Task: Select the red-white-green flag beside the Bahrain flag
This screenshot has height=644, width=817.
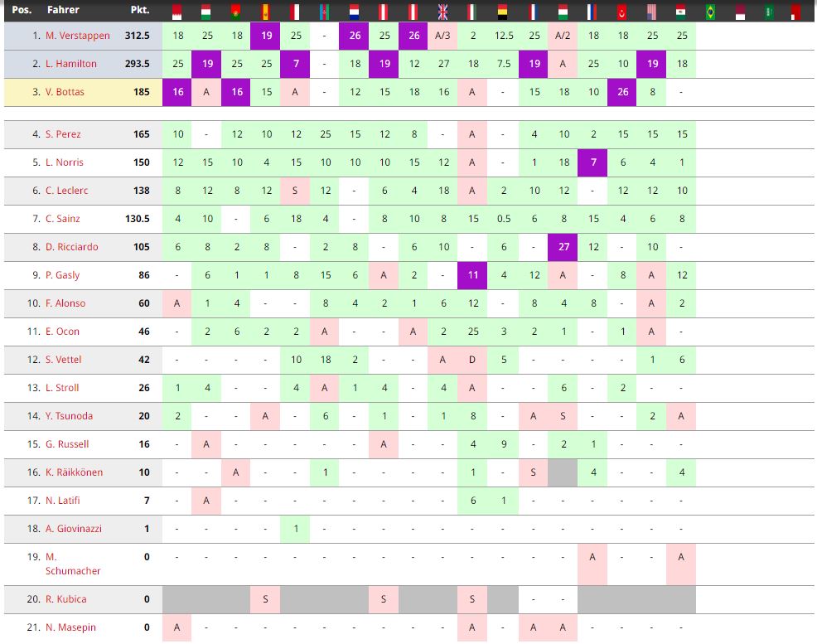Action: pyautogui.click(x=206, y=12)
